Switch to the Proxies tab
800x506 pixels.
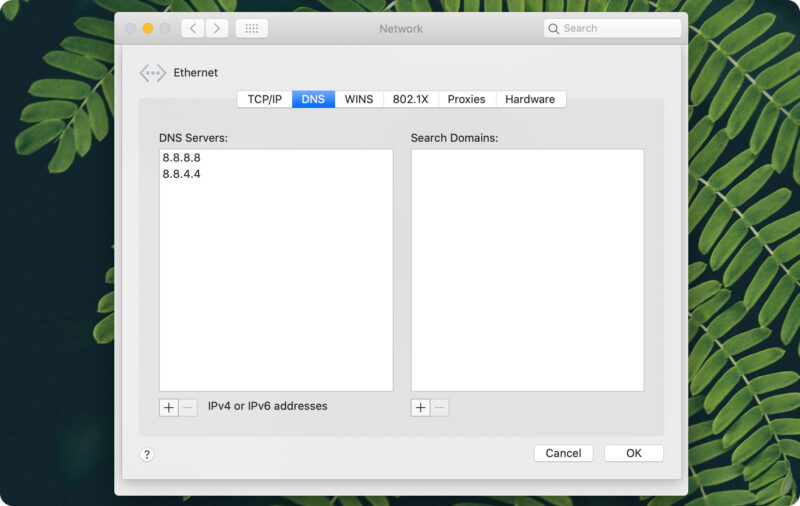(466, 99)
